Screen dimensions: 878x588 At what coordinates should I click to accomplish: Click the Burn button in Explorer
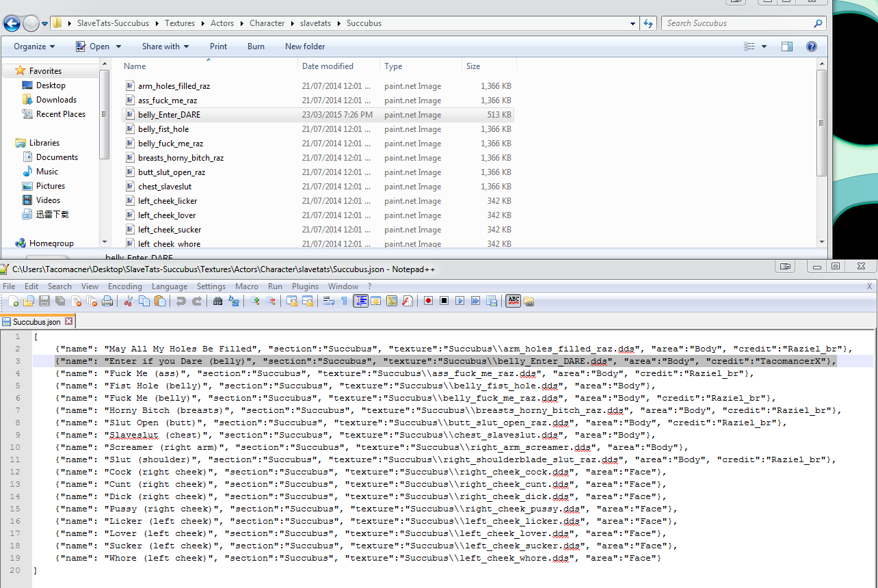256,46
